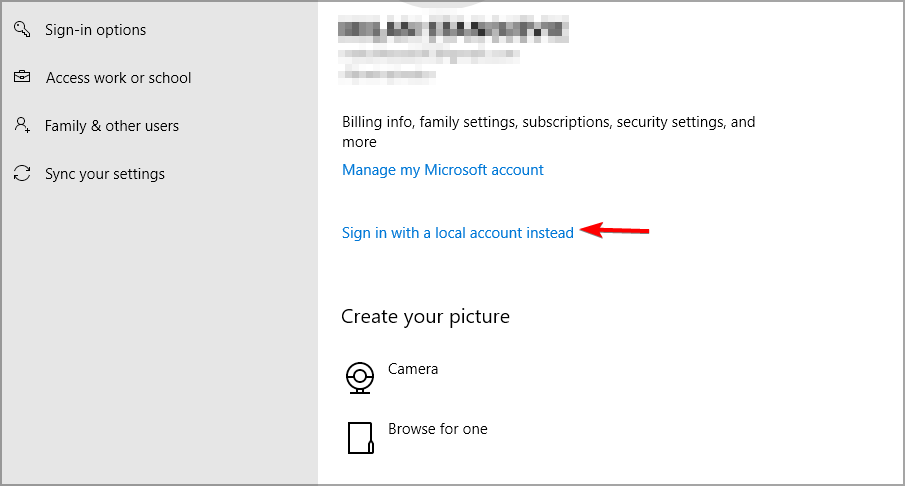Screen dimensions: 905x486
Task: Go to Access work or school
Action: tap(118, 78)
